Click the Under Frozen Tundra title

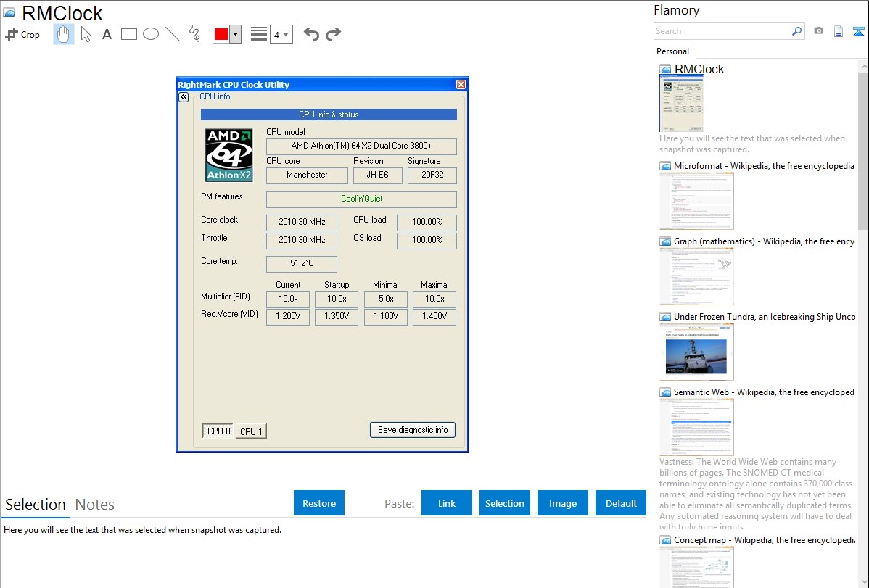point(765,317)
